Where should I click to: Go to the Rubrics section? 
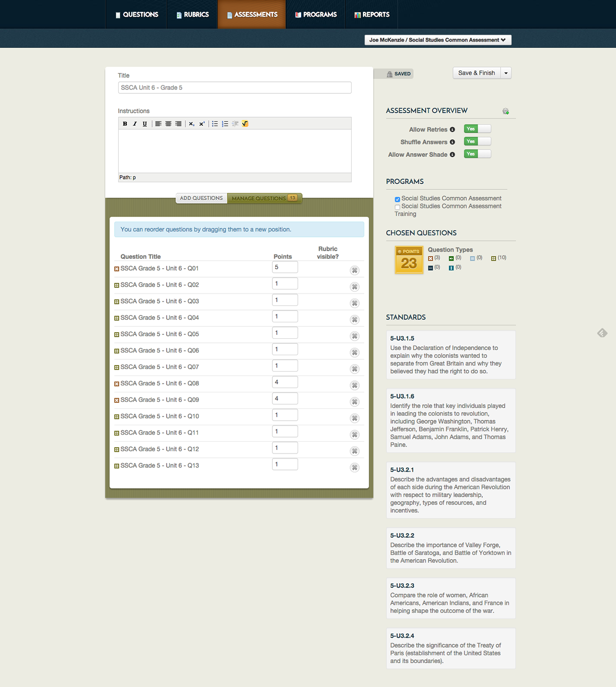click(x=192, y=14)
